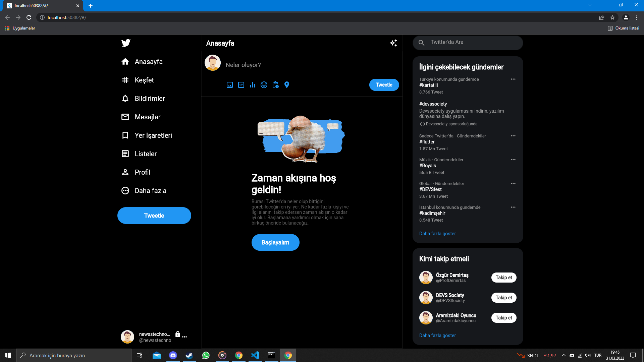Click Daha fazla göster under Kimi takip etmeli
This screenshot has height=362, width=644.
tap(437, 336)
